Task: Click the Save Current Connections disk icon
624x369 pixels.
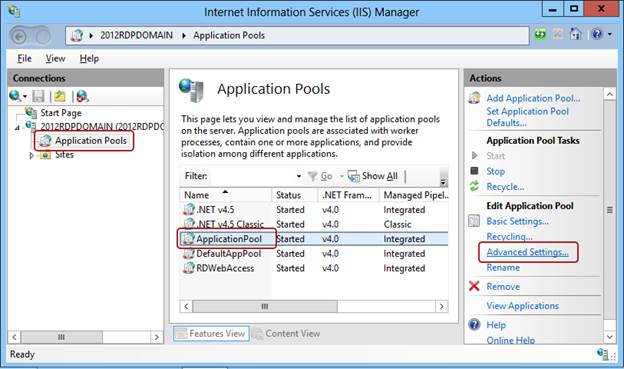Action: 39,96
